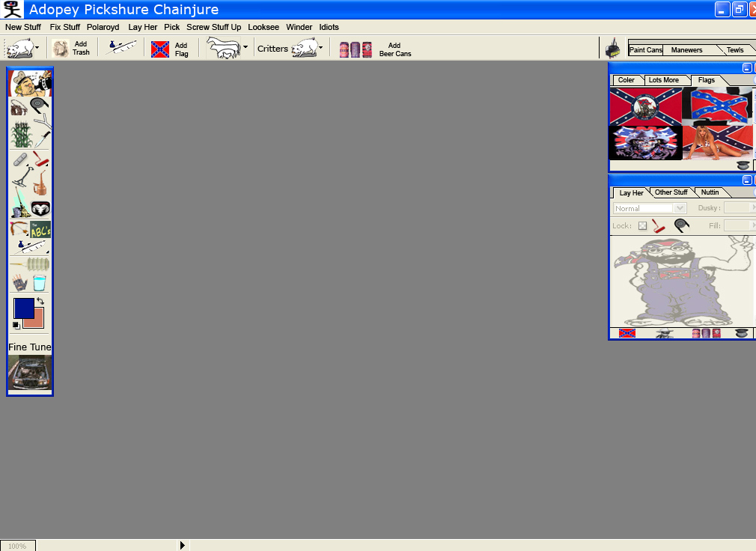This screenshot has width=756, height=551.
Task: Click the Add Trash button
Action: tap(71, 48)
